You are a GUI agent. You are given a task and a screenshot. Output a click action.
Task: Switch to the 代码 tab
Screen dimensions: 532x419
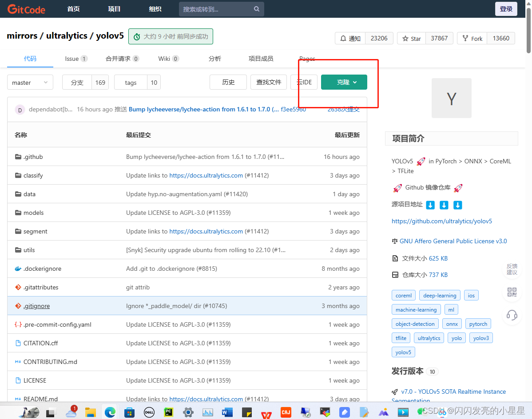tap(30, 59)
